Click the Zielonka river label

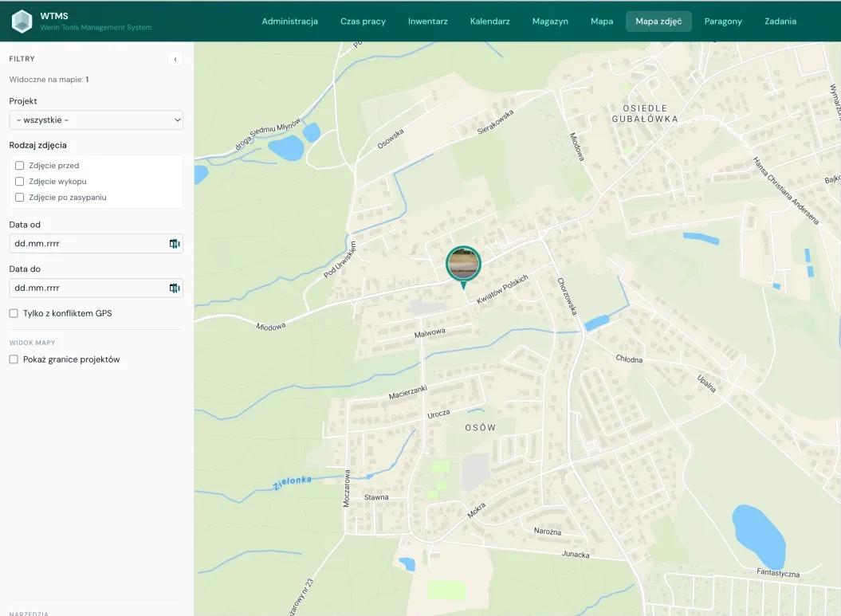pyautogui.click(x=293, y=482)
